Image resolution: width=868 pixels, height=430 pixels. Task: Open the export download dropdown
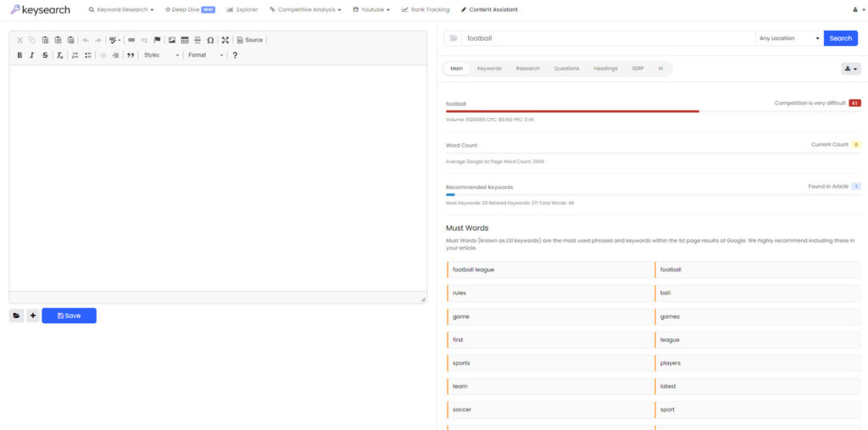(851, 69)
